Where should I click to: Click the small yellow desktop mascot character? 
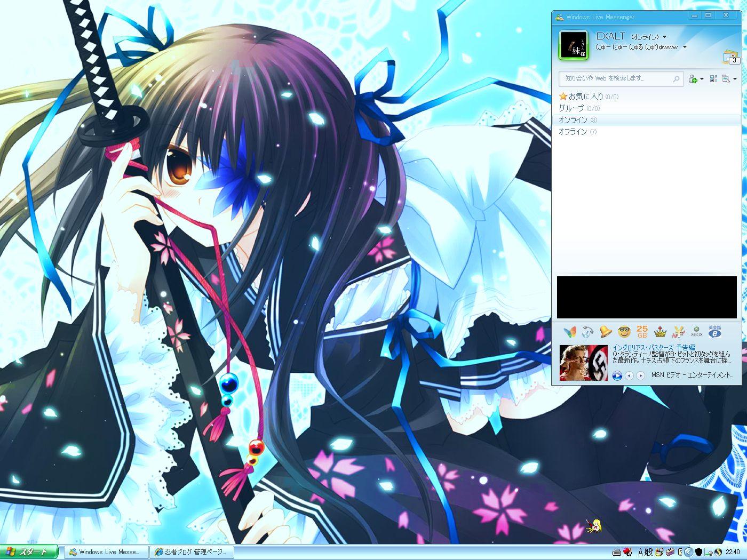coord(593,526)
